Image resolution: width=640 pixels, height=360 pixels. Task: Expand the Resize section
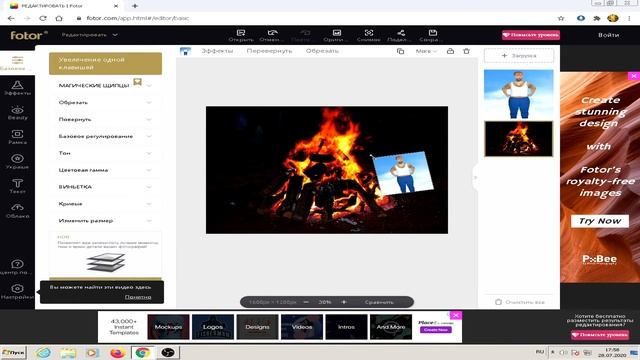[x=105, y=220]
